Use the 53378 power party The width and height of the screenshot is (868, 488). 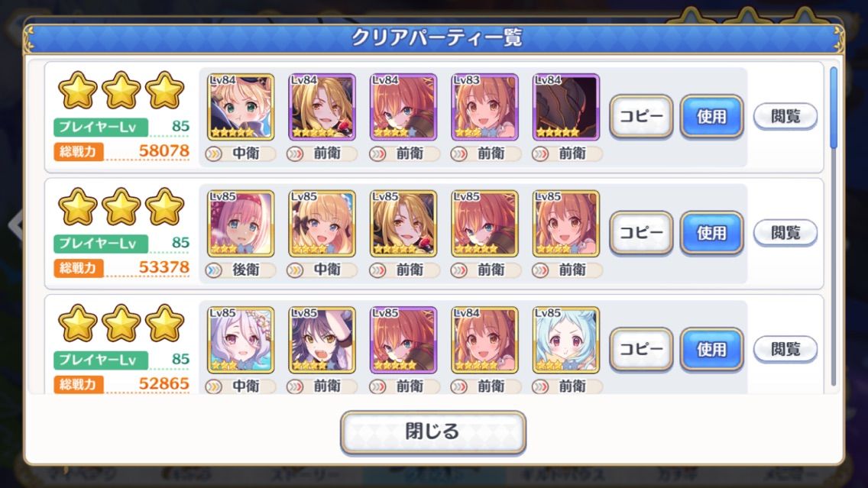[x=711, y=232]
